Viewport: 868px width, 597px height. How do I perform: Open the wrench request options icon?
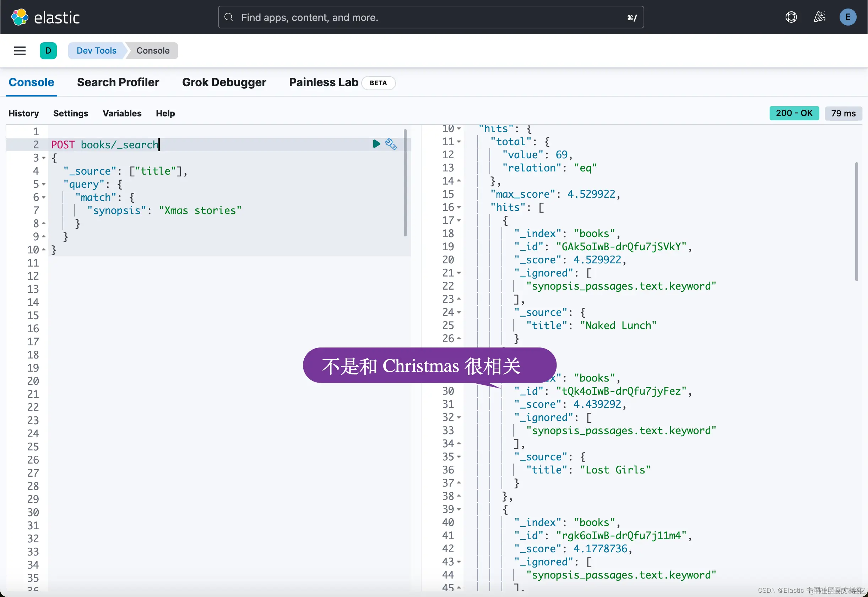pyautogui.click(x=391, y=144)
